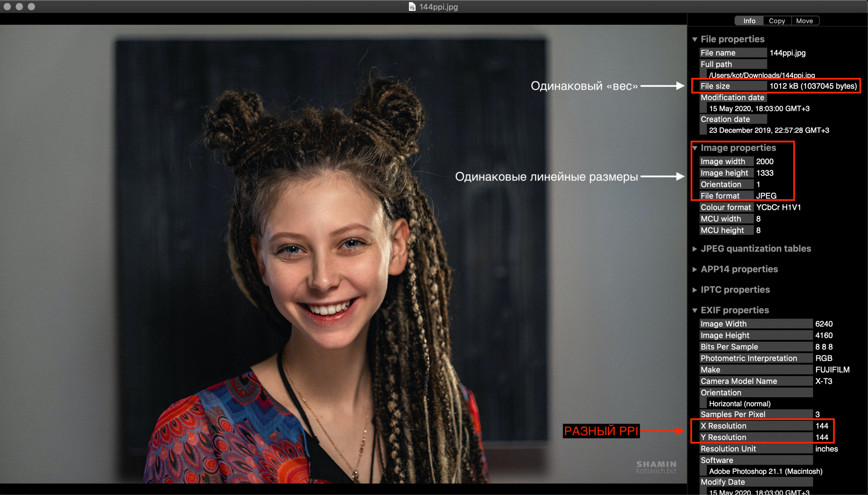
Task: Expand JPEG quantization tables section
Action: (x=695, y=249)
